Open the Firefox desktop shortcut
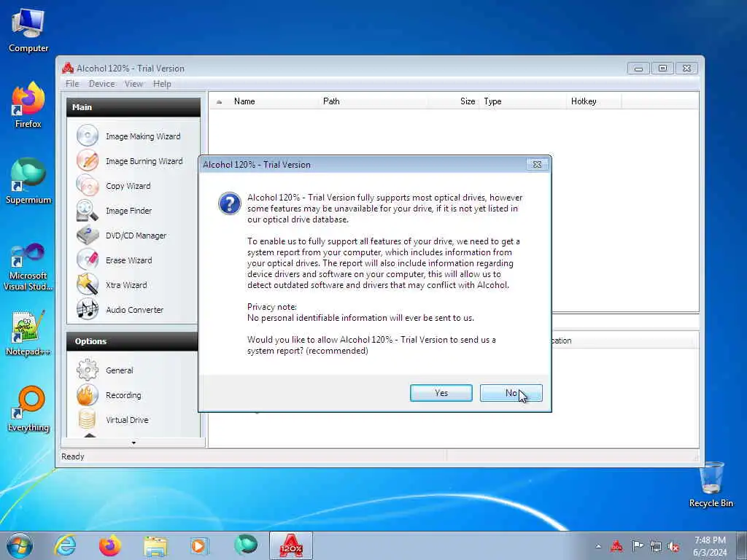 (28, 105)
